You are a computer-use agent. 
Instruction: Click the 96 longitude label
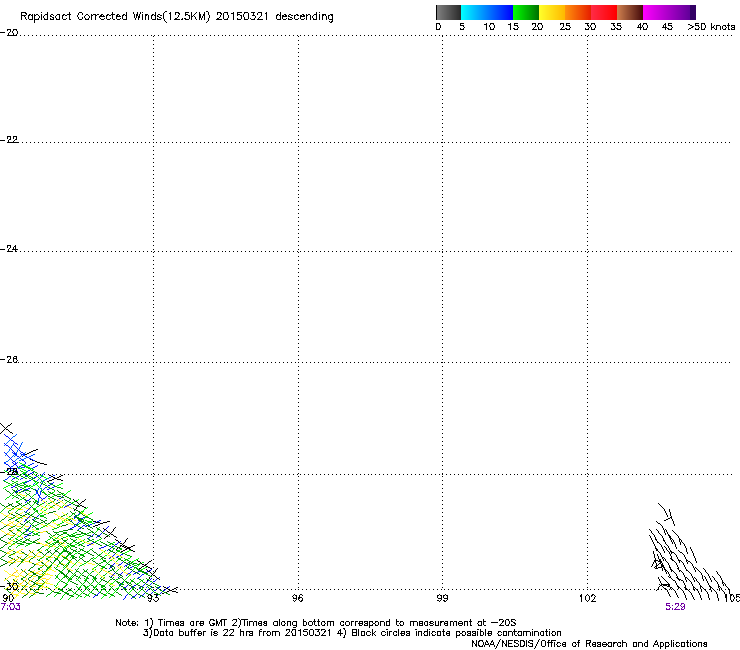click(297, 598)
